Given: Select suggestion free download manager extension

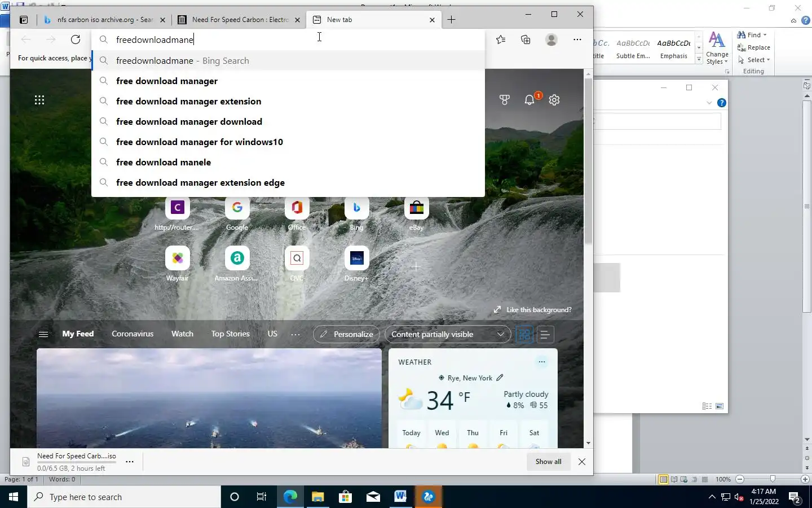Looking at the screenshot, I should click(288, 102).
